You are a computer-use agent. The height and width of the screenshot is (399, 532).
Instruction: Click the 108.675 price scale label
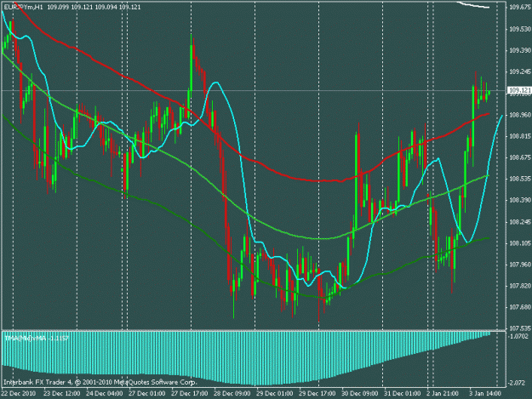click(x=520, y=157)
